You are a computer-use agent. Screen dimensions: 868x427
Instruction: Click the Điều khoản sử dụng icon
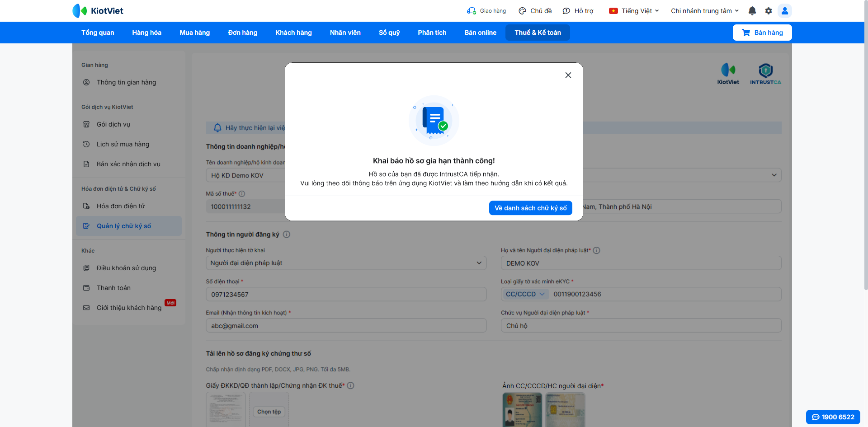[86, 268]
